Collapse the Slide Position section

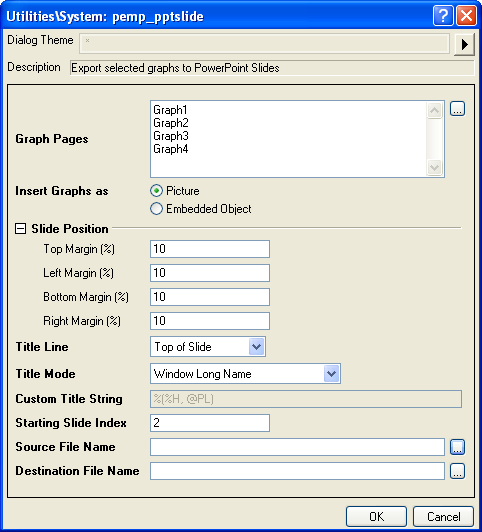(20, 229)
